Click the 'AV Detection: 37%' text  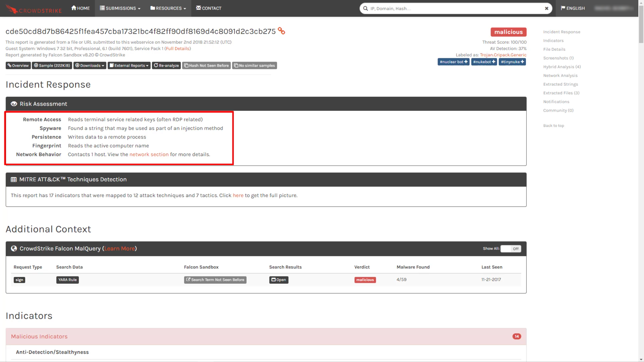pyautogui.click(x=508, y=49)
